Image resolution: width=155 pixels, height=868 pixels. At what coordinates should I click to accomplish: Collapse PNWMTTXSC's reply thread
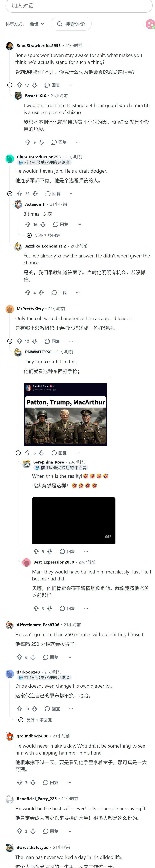[x=18, y=453]
